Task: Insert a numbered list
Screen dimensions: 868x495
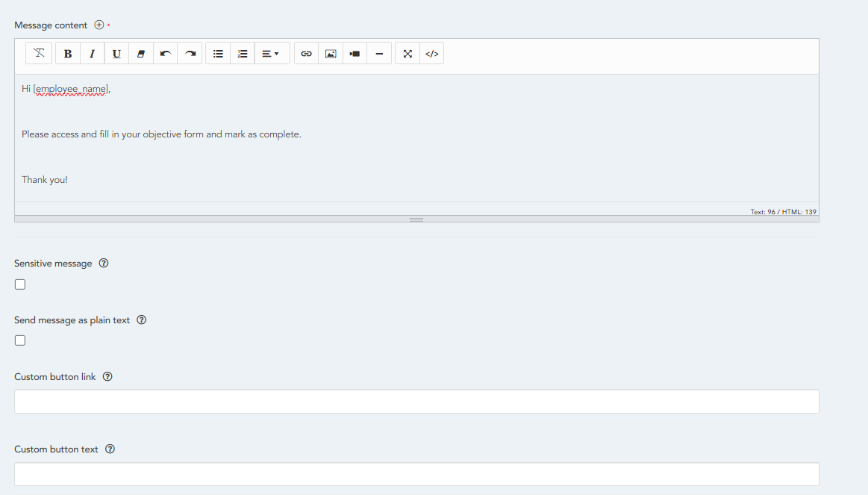Action: 243,54
